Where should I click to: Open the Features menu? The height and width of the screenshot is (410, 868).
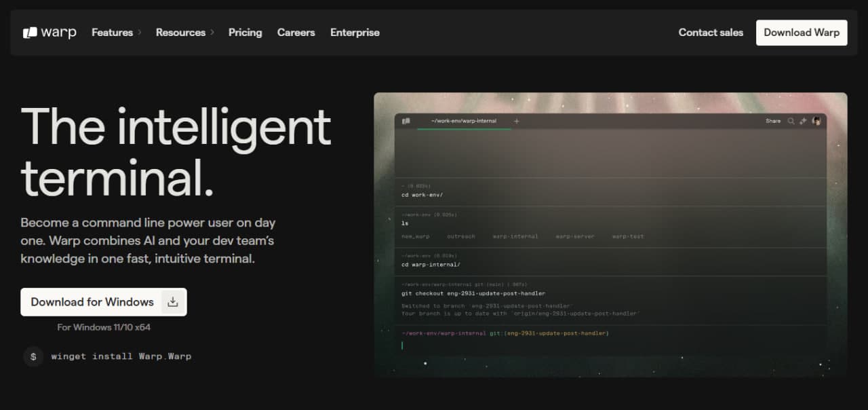click(113, 33)
